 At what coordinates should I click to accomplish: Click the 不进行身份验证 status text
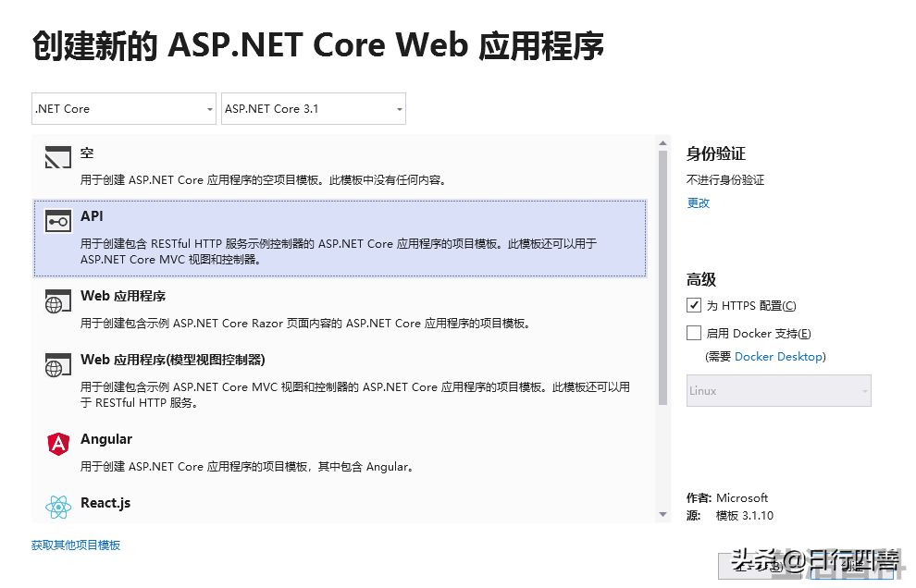(x=725, y=180)
